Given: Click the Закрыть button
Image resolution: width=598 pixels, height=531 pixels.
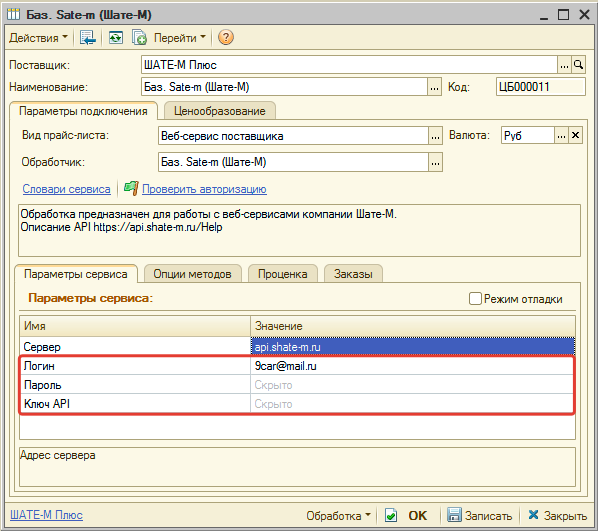Looking at the screenshot, I should pos(557,515).
